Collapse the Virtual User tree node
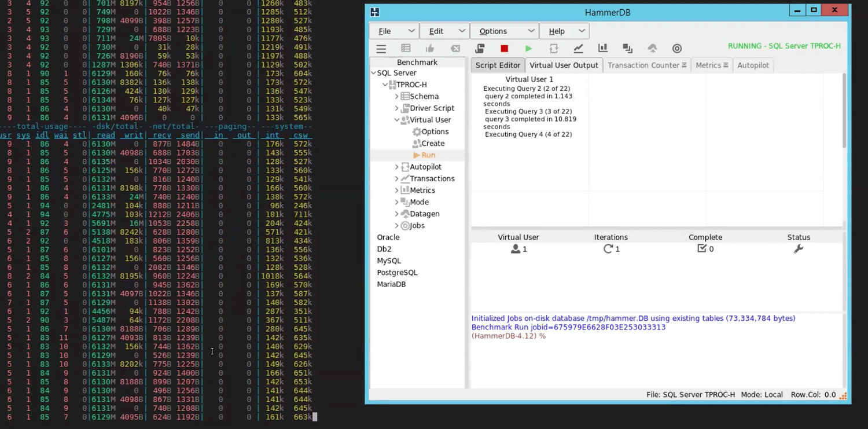 pyautogui.click(x=397, y=120)
